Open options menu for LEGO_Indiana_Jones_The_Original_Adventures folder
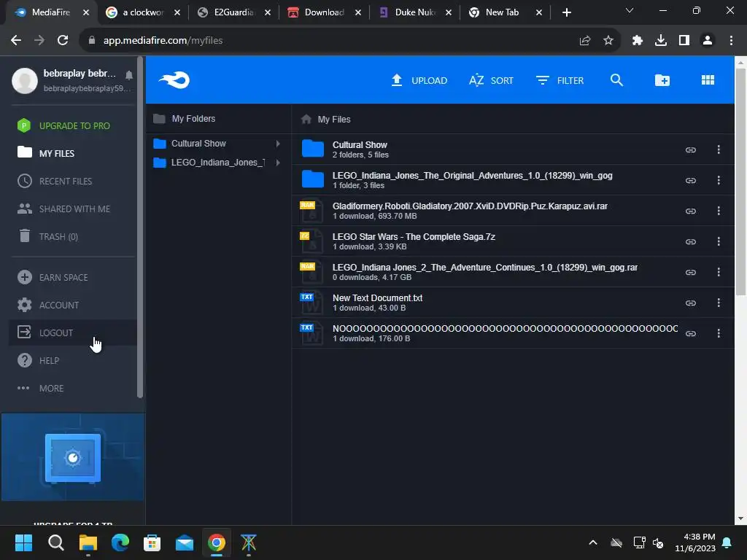 719,180
